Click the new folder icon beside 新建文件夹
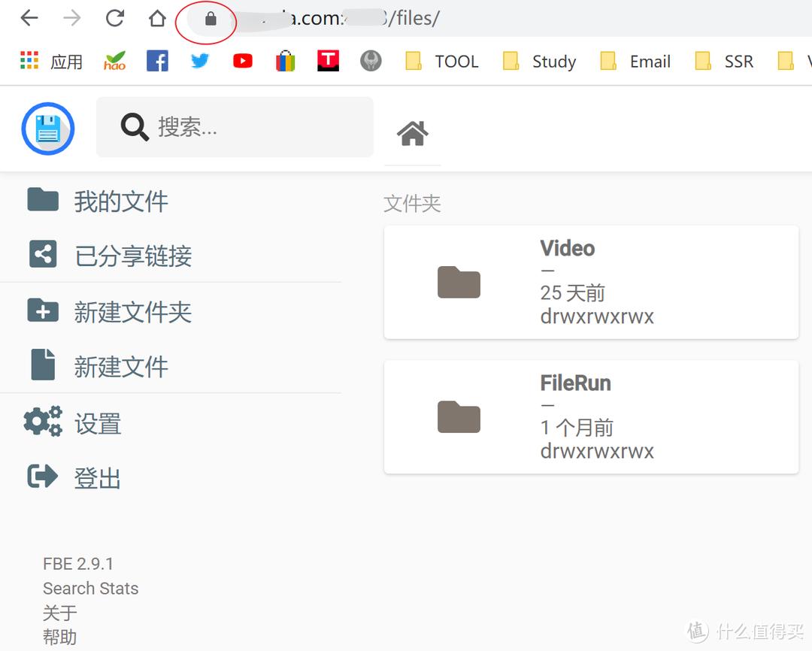812x651 pixels. 43,311
